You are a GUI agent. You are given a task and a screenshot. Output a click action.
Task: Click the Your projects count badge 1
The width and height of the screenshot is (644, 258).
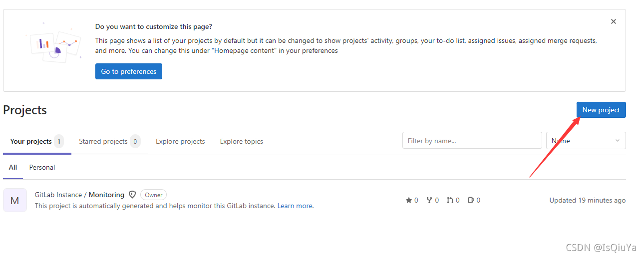pos(59,141)
